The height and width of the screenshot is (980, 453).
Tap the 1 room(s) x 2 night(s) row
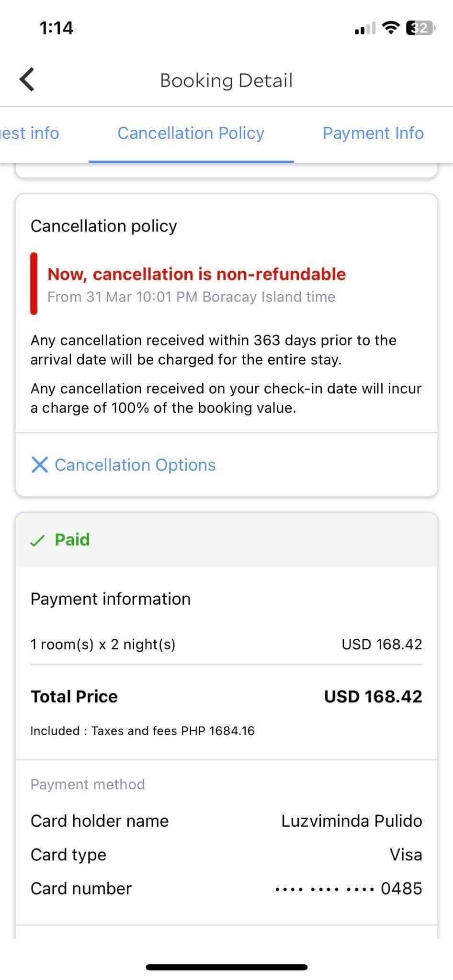coord(103,645)
